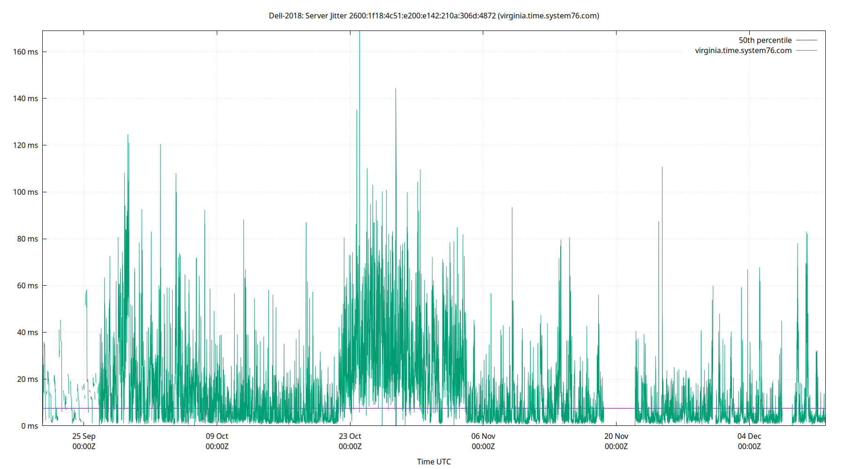Select the 23 Oct date label
The image size is (868, 469).
tap(350, 436)
